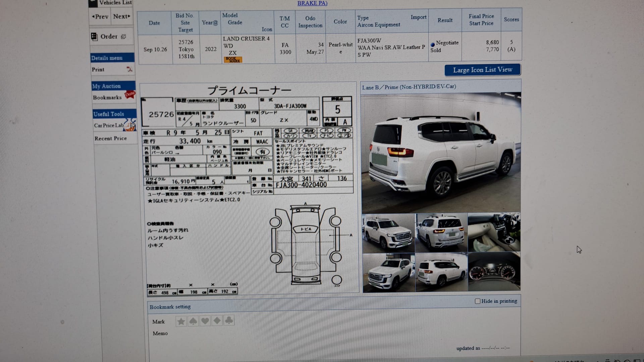The height and width of the screenshot is (362, 644).
Task: Switch to Large Icon List View
Action: [483, 70]
